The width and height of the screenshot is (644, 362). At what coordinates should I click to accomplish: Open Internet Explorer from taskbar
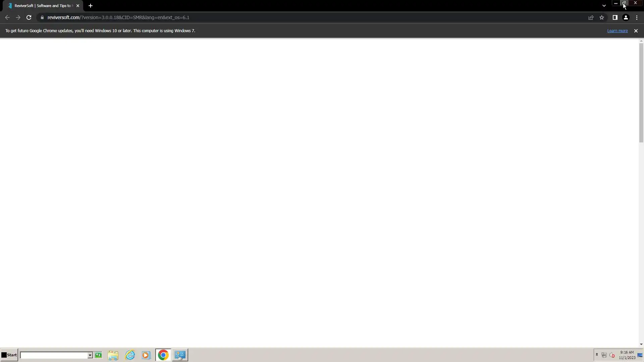[x=130, y=355]
